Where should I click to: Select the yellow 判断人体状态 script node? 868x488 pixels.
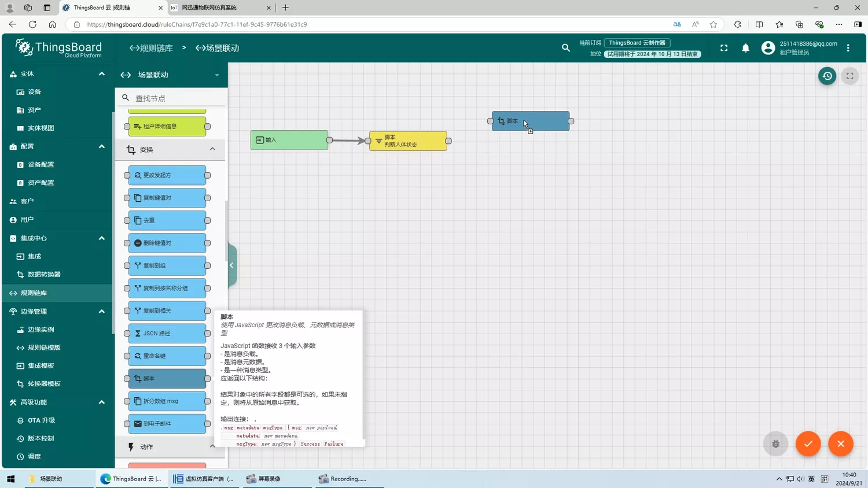408,141
